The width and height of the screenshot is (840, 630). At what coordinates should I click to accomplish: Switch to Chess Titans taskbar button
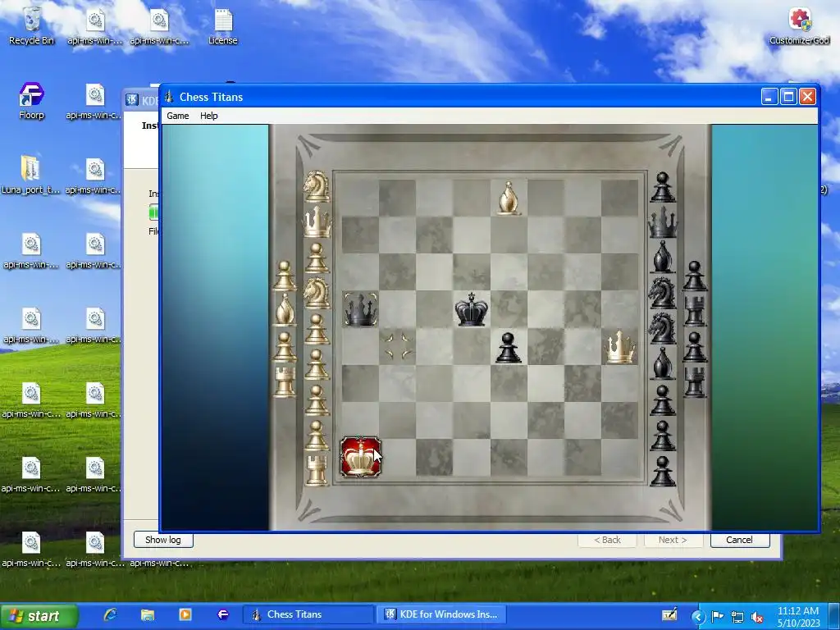tap(308, 614)
